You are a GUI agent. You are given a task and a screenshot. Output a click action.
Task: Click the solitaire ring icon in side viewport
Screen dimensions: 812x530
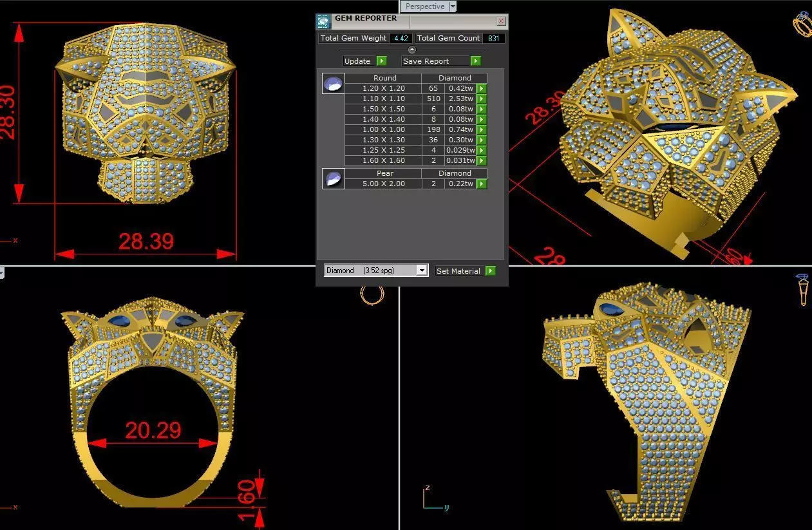(x=803, y=290)
